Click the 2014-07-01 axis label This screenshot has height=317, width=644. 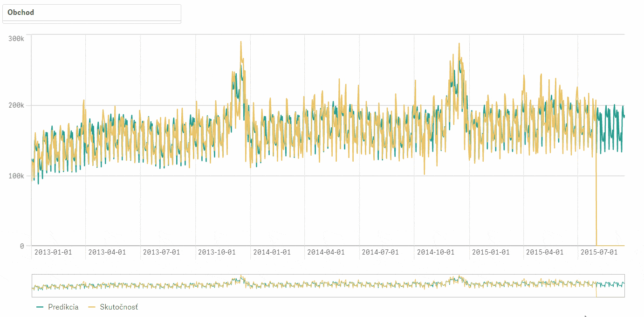[380, 252]
